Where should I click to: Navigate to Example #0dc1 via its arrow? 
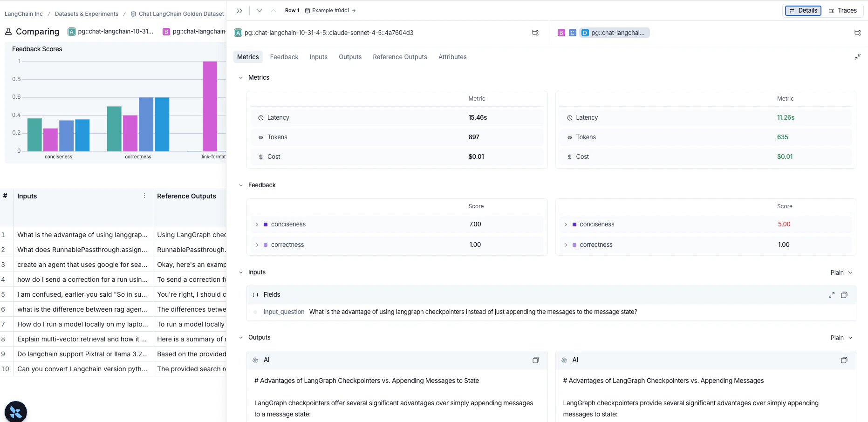354,10
